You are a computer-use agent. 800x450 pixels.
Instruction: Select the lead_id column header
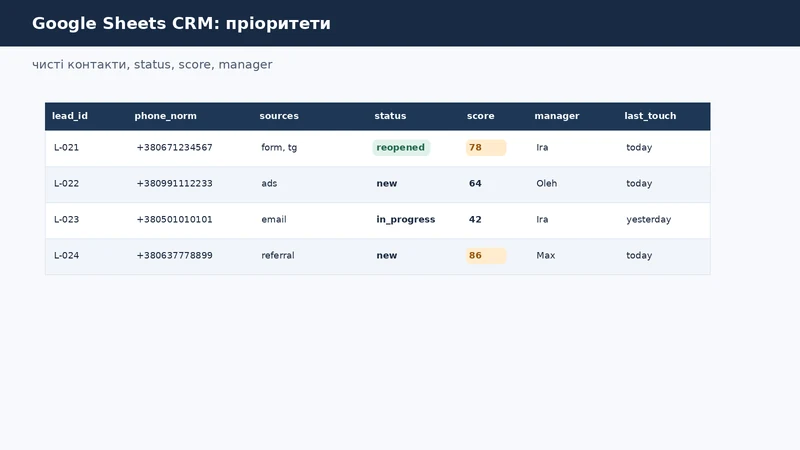pyautogui.click(x=70, y=116)
